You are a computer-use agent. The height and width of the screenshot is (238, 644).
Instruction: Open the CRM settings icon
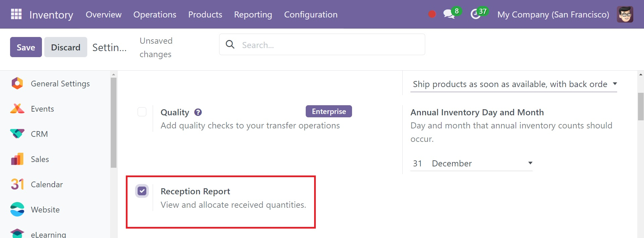tap(17, 134)
